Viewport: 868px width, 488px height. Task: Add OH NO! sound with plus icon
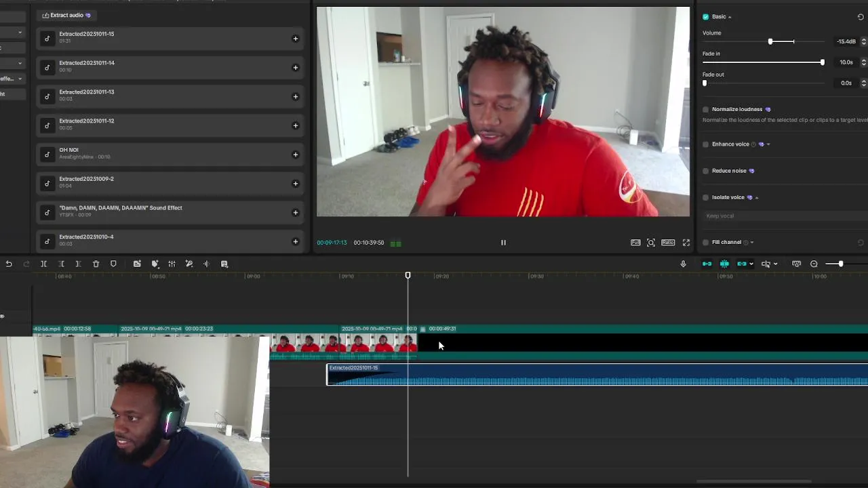click(295, 155)
